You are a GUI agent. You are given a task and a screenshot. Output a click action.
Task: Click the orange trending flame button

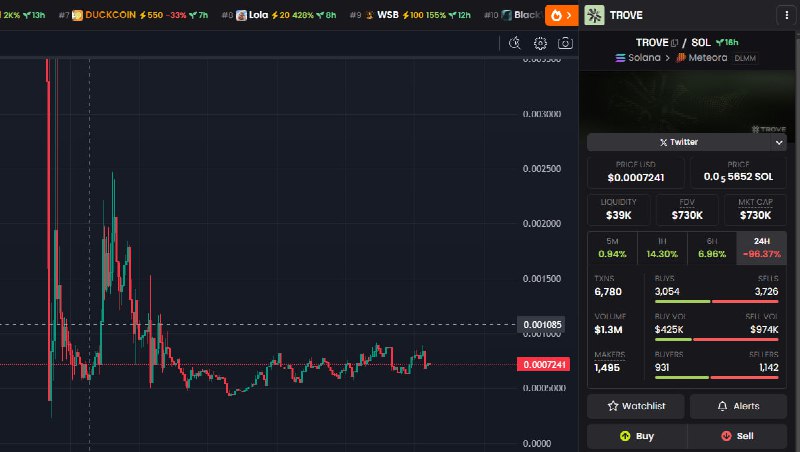point(561,15)
